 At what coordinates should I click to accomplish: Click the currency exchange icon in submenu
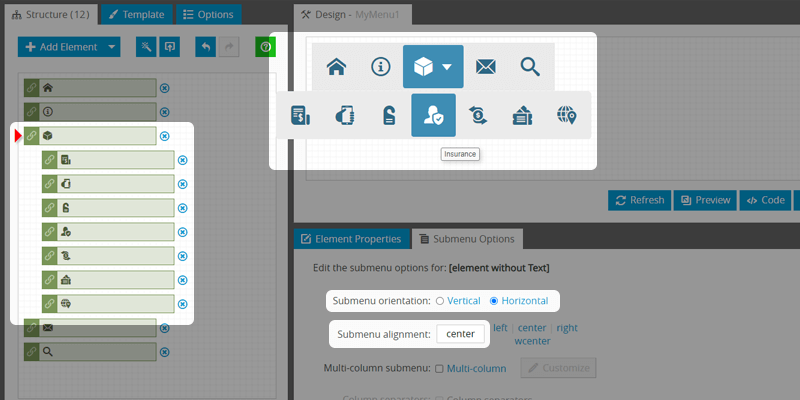click(478, 116)
